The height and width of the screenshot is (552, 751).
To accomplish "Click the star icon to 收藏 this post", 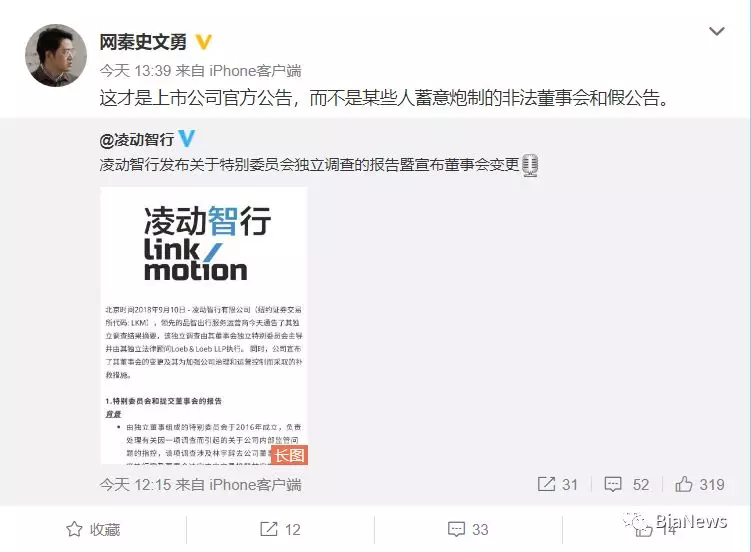I will (74, 529).
